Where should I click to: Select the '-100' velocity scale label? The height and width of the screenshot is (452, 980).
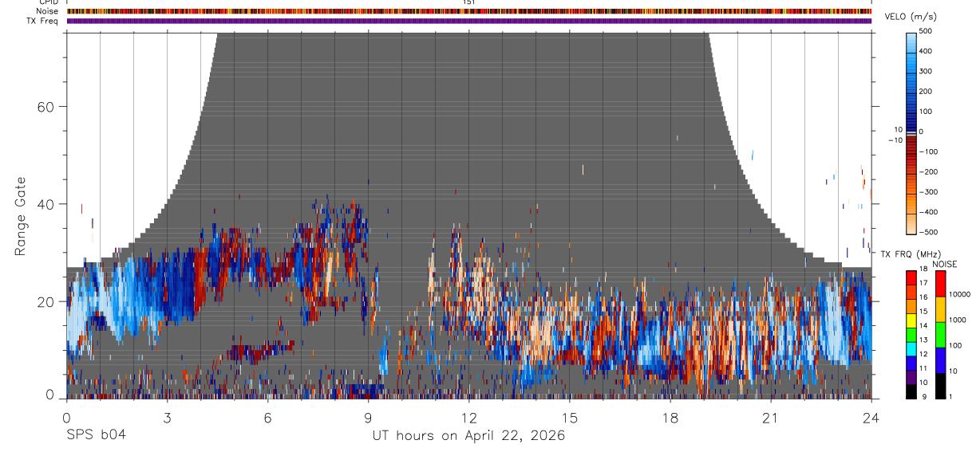pos(927,151)
